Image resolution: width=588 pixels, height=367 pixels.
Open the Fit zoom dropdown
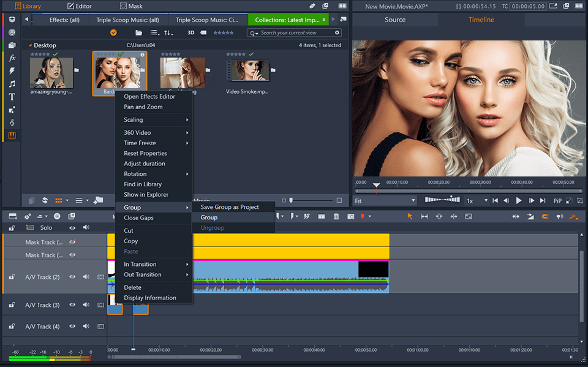pos(385,200)
